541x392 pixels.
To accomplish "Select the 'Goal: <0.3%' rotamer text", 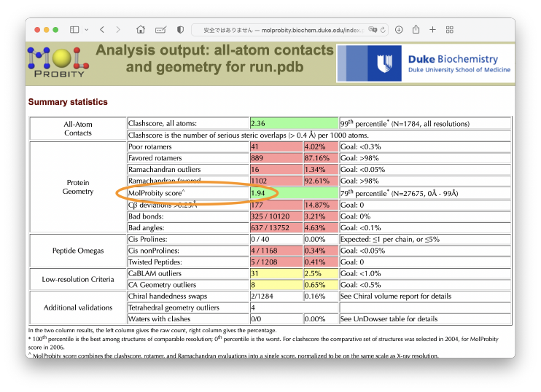I will click(361, 146).
